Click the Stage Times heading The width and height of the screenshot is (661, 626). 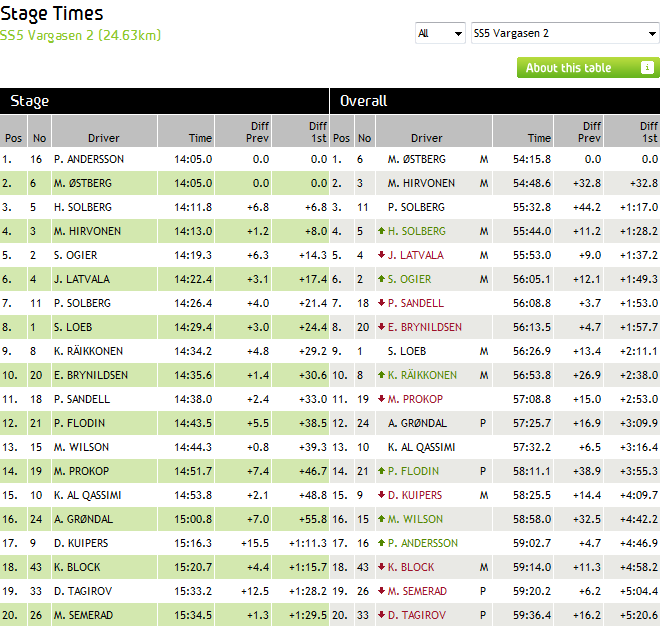pyautogui.click(x=52, y=13)
